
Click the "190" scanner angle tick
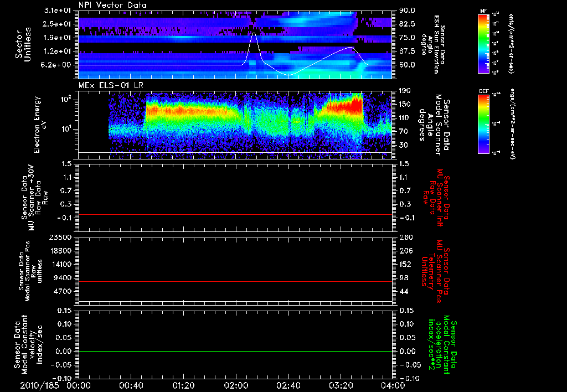click(405, 91)
